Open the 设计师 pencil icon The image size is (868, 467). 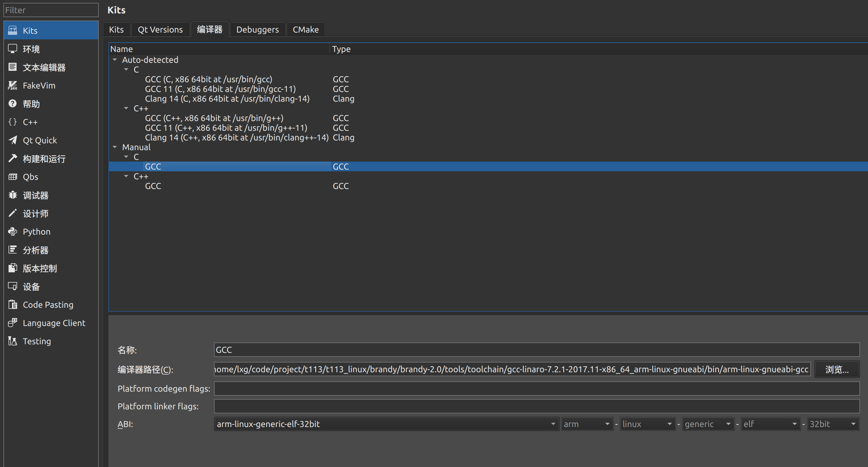click(x=13, y=213)
